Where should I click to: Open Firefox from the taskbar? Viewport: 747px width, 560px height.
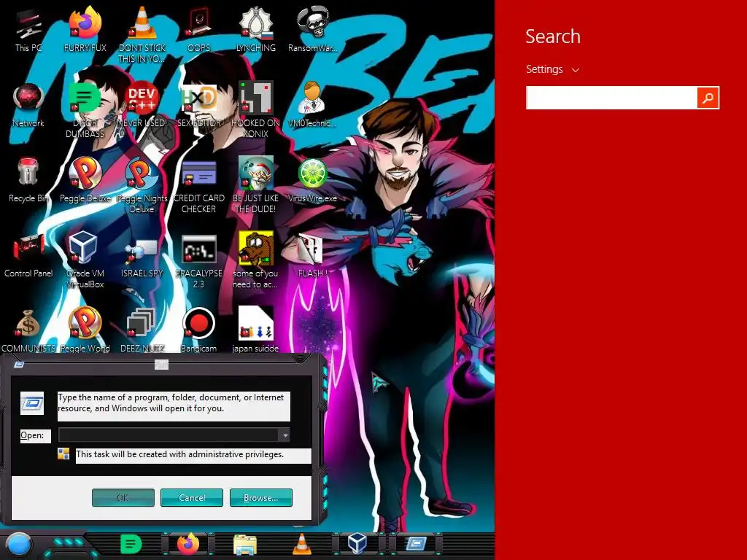click(x=188, y=544)
